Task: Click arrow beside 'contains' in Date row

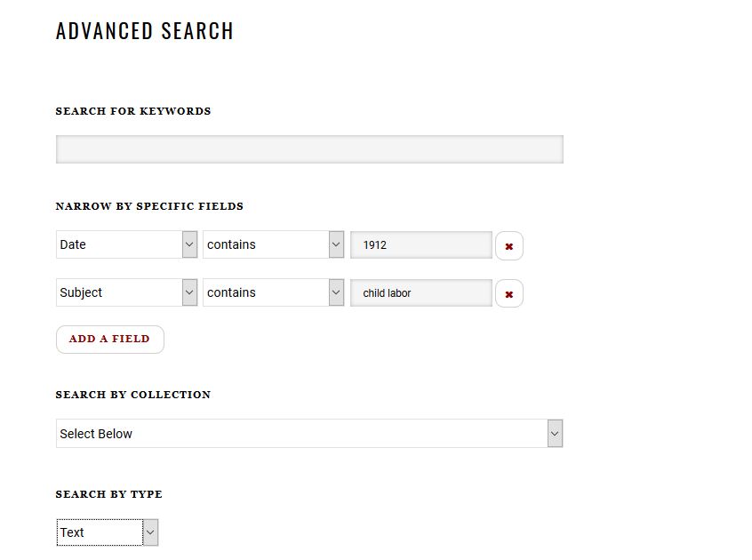Action: coord(336,244)
